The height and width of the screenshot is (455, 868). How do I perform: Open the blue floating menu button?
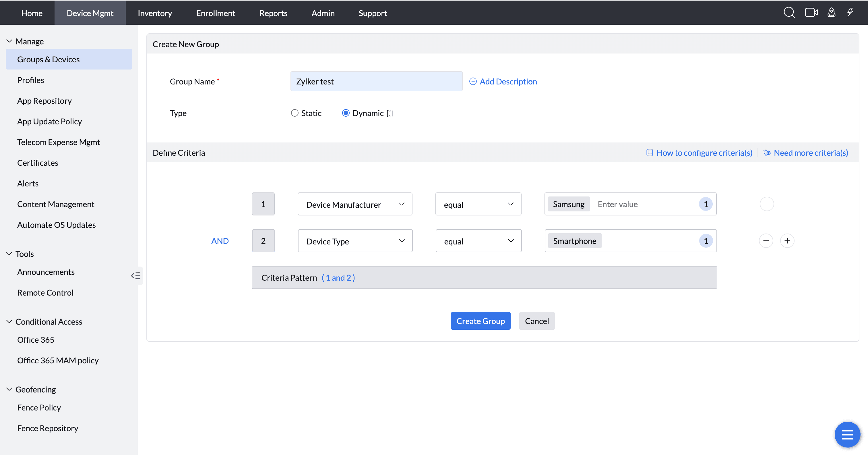coord(847,434)
